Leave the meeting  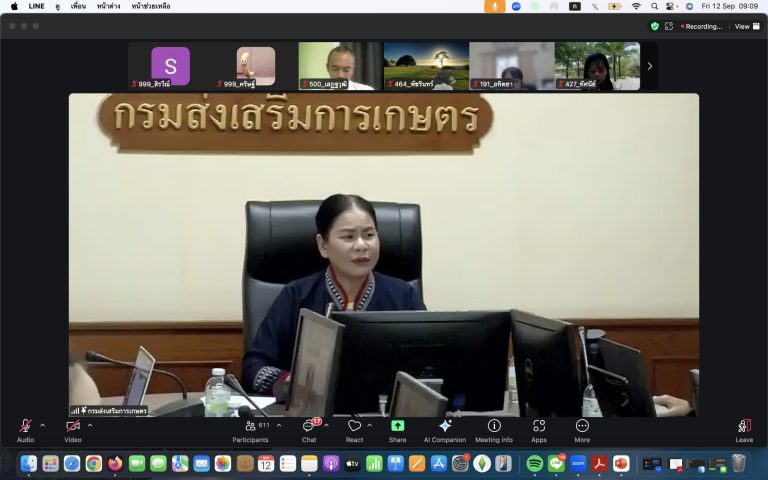(744, 429)
